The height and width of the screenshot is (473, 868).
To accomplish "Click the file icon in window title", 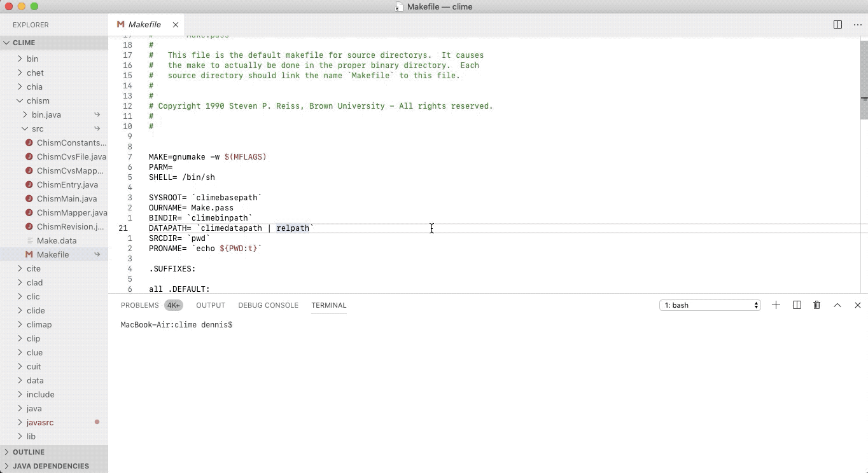I will point(399,6).
